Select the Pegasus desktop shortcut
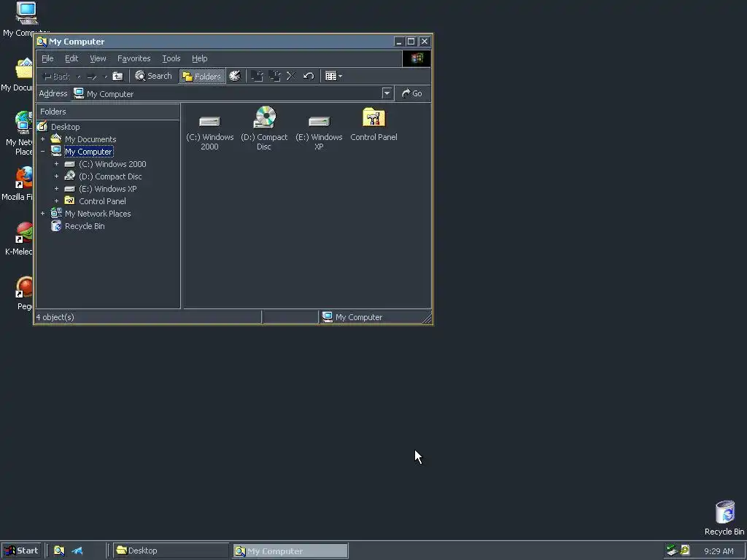This screenshot has height=560, width=747. point(24,287)
